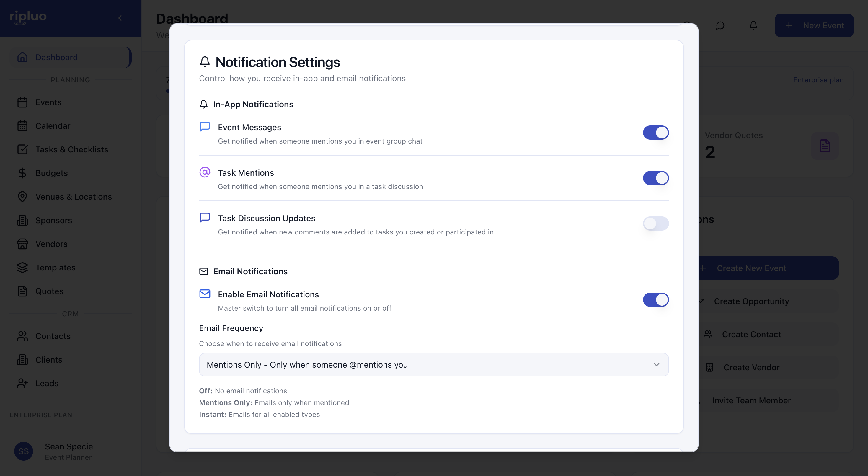Image resolution: width=868 pixels, height=476 pixels.
Task: Click the Sponsors building icon
Action: coord(22,220)
